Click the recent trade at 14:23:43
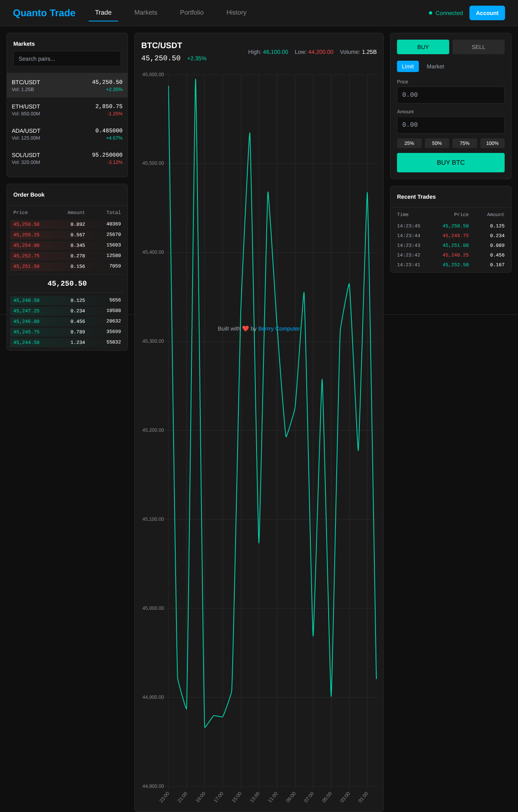The height and width of the screenshot is (812, 518). pyautogui.click(x=451, y=246)
